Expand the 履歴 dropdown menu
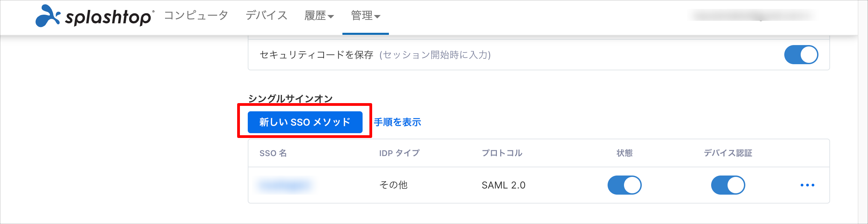This screenshot has height=224, width=868. point(319,16)
